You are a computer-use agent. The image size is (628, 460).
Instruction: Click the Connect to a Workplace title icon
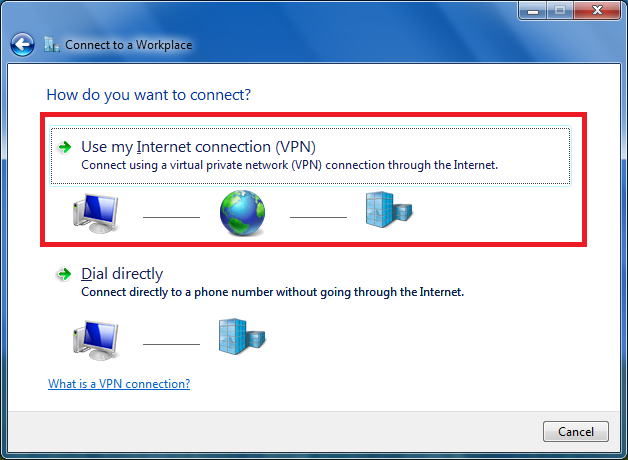(52, 44)
